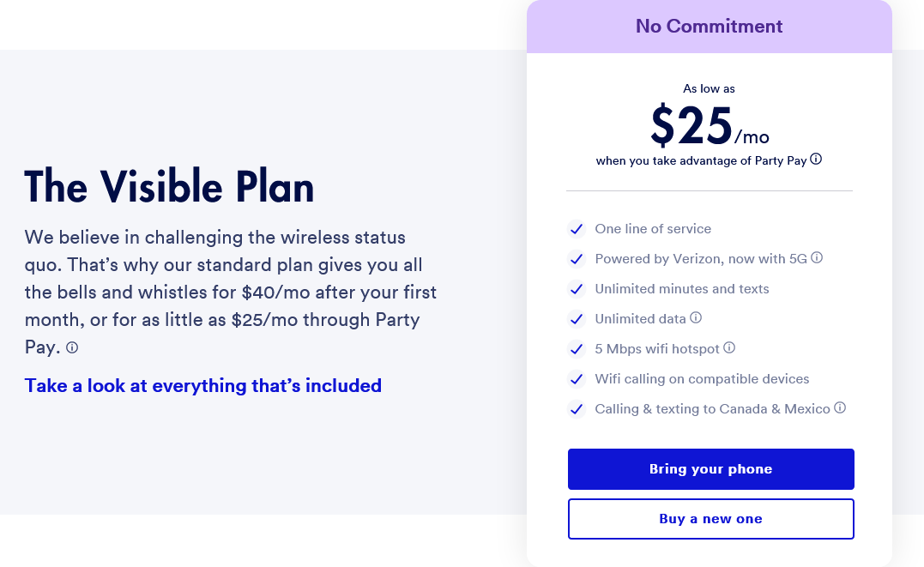Click the info icon for Canada & Mexico calling
The height and width of the screenshot is (567, 924).
(x=839, y=408)
